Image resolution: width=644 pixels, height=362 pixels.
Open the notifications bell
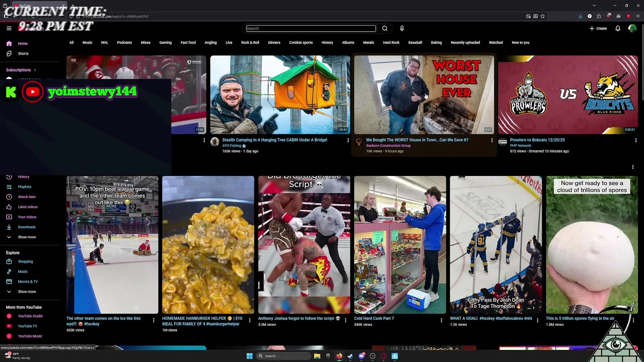click(x=617, y=28)
